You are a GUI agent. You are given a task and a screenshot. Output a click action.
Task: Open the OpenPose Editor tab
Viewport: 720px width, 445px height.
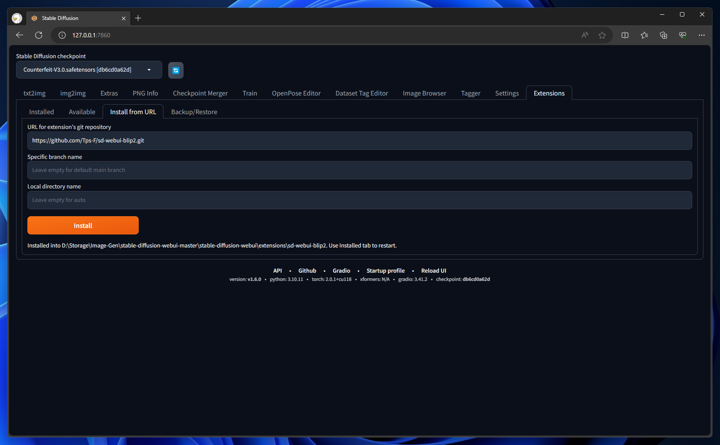coord(296,93)
